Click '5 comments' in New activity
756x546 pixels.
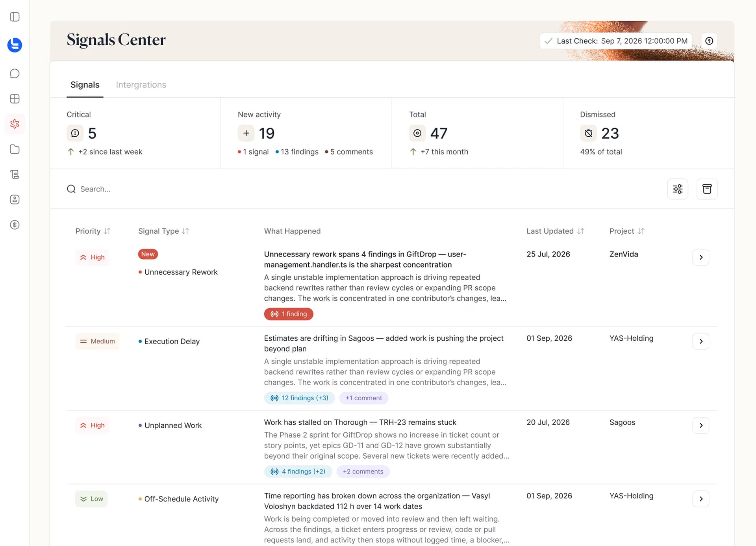tap(349, 152)
